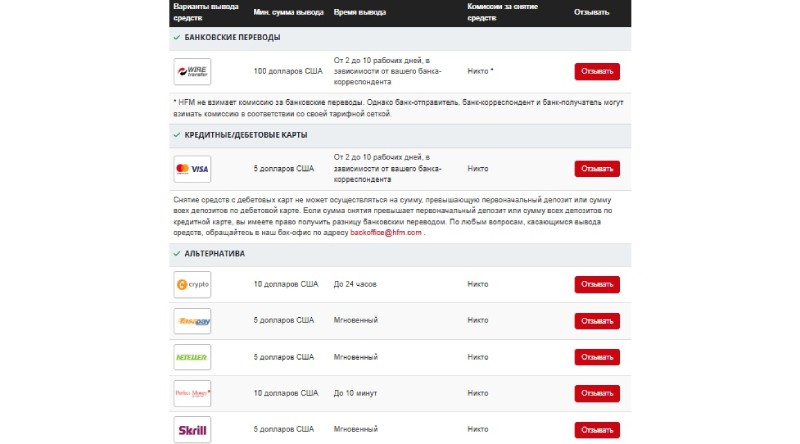Click Отзывать in the FasaPay row

coord(596,321)
